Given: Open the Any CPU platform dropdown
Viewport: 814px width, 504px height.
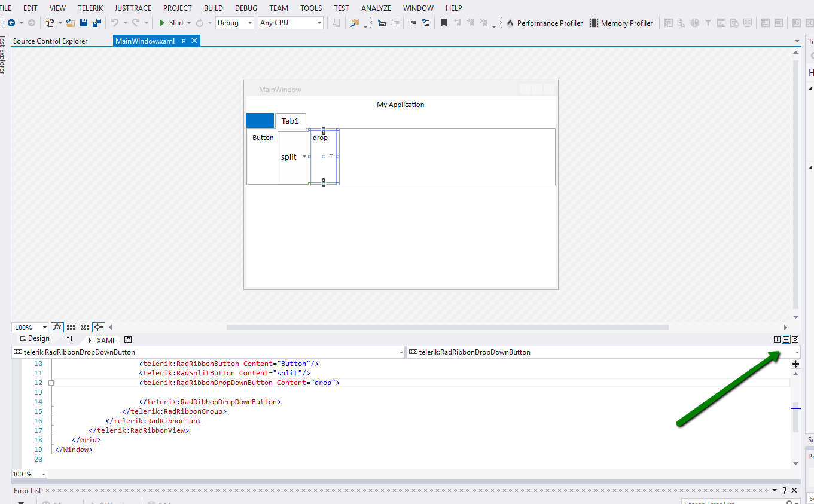Looking at the screenshot, I should click(x=291, y=23).
